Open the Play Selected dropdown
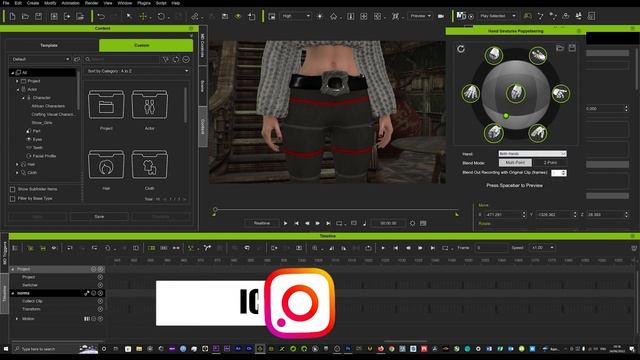 pyautogui.click(x=497, y=16)
